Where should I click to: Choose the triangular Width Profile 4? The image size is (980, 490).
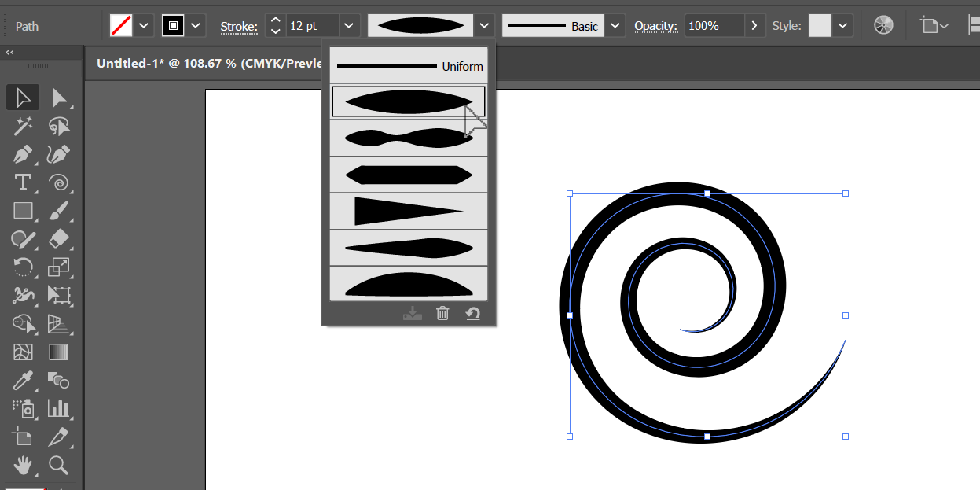409,211
